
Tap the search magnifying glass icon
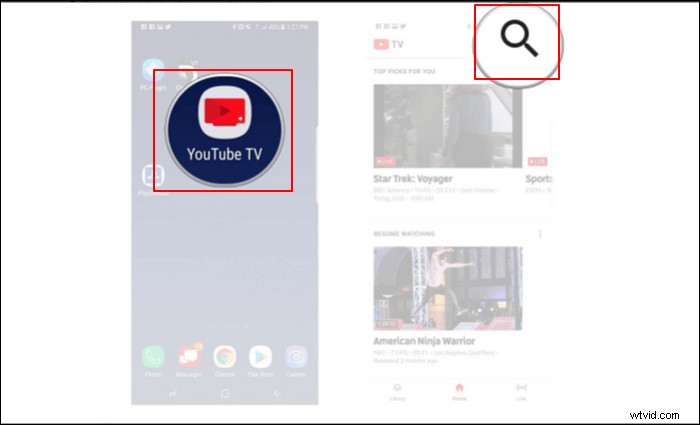[519, 38]
